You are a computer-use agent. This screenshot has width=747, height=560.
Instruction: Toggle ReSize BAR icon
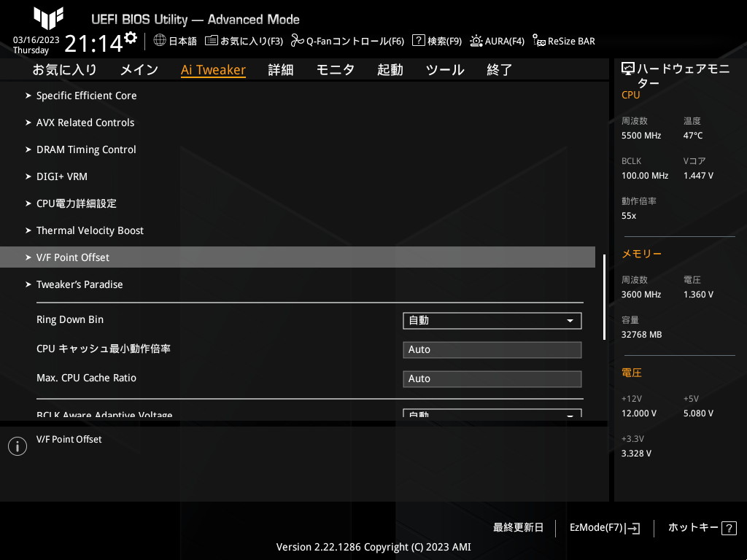(539, 41)
